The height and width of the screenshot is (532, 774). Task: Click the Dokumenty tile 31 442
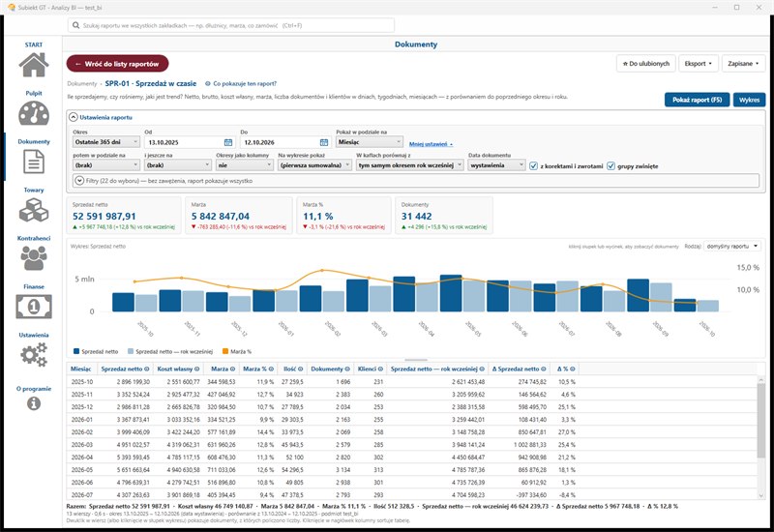coord(444,216)
